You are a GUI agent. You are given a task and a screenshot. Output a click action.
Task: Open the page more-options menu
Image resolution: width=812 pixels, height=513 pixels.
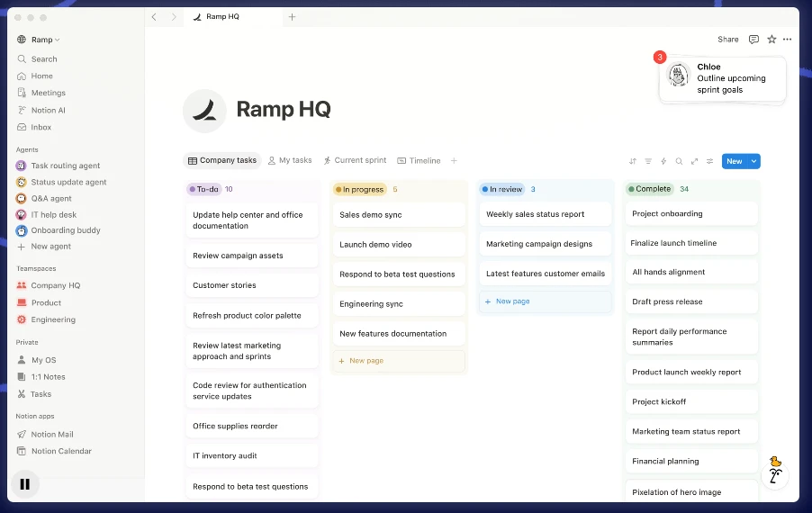coord(787,40)
